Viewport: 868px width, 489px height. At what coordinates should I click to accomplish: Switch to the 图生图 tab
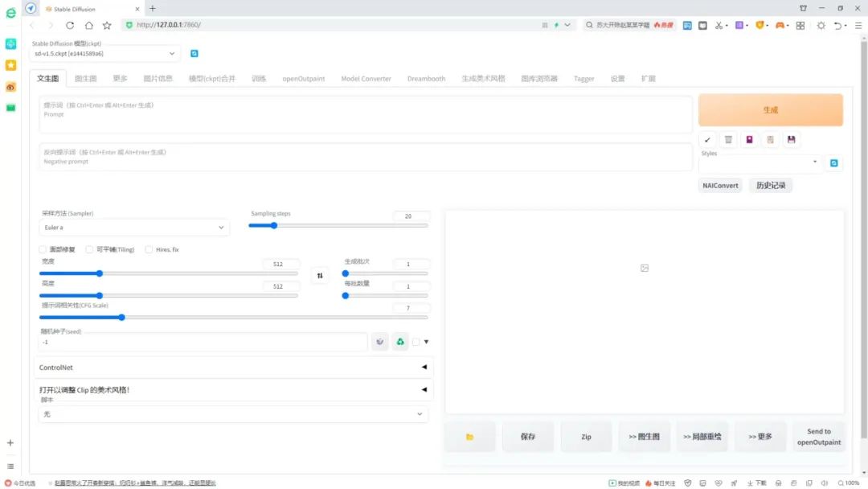85,79
